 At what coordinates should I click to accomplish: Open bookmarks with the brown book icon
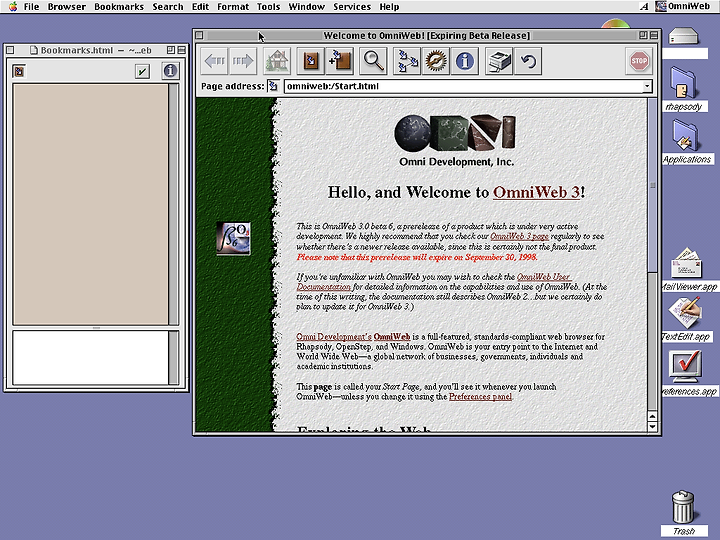311,61
